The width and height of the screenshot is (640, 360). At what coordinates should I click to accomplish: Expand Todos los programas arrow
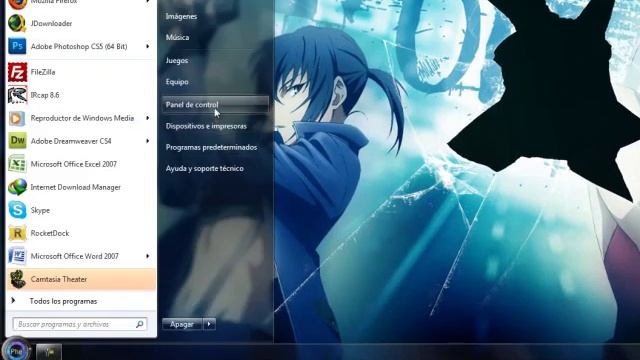[13, 301]
